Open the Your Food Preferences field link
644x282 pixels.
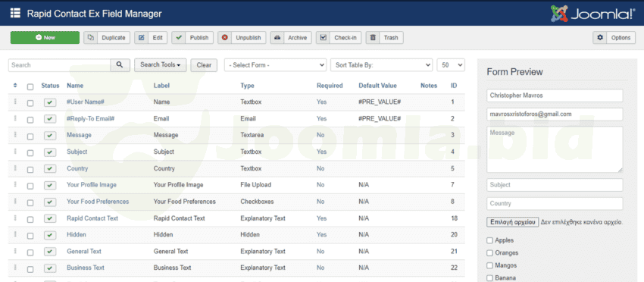[x=98, y=202]
